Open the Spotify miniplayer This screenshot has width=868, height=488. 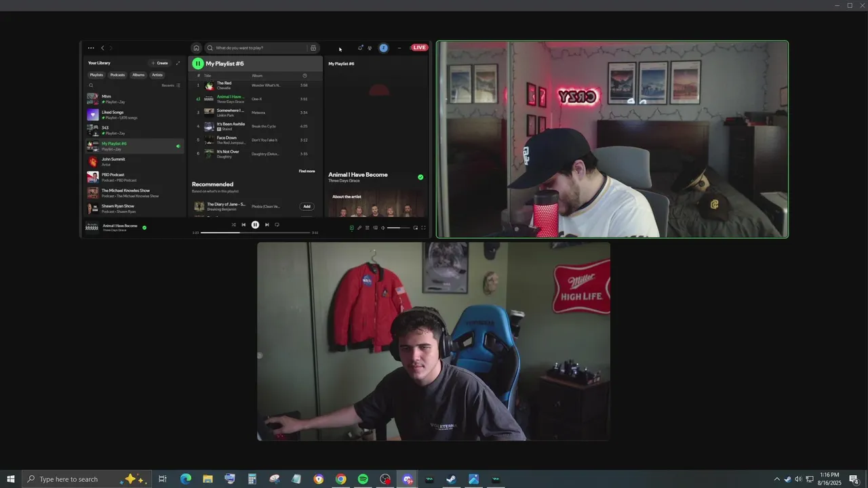click(416, 228)
